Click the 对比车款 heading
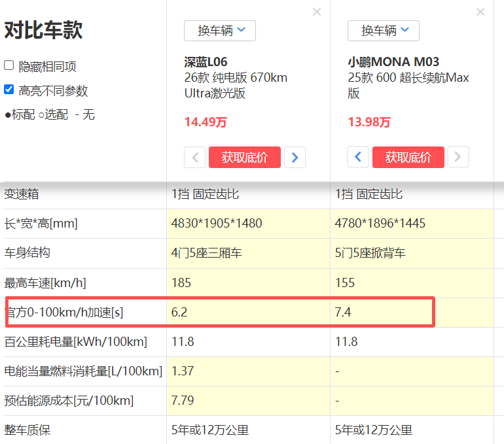The height and width of the screenshot is (444, 504). point(43,31)
